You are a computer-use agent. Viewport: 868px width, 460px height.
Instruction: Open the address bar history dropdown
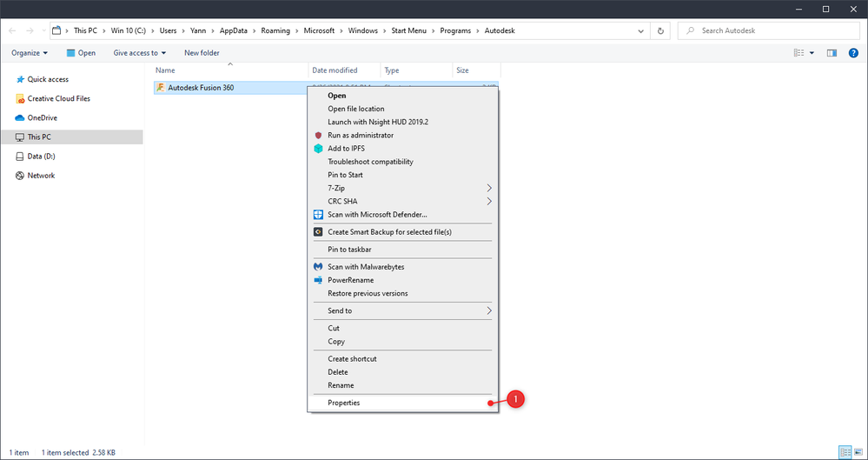click(x=641, y=31)
